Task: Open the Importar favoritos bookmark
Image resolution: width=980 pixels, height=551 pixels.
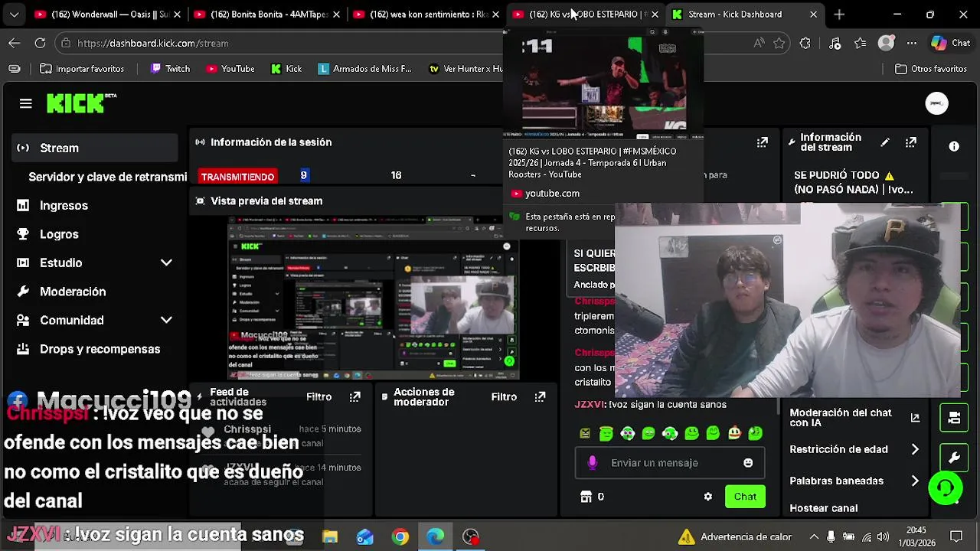Action: point(82,69)
